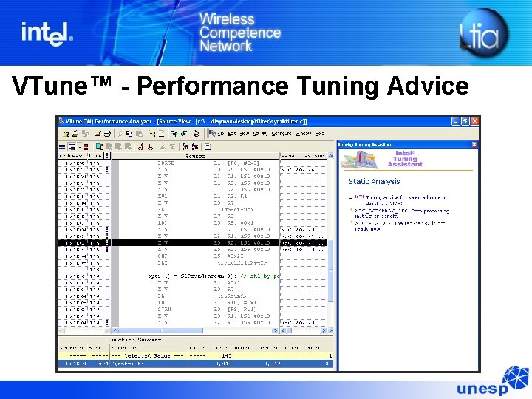The height and width of the screenshot is (399, 532).
Task: Click the scissors cut icon in the toolbar
Action: (x=120, y=133)
